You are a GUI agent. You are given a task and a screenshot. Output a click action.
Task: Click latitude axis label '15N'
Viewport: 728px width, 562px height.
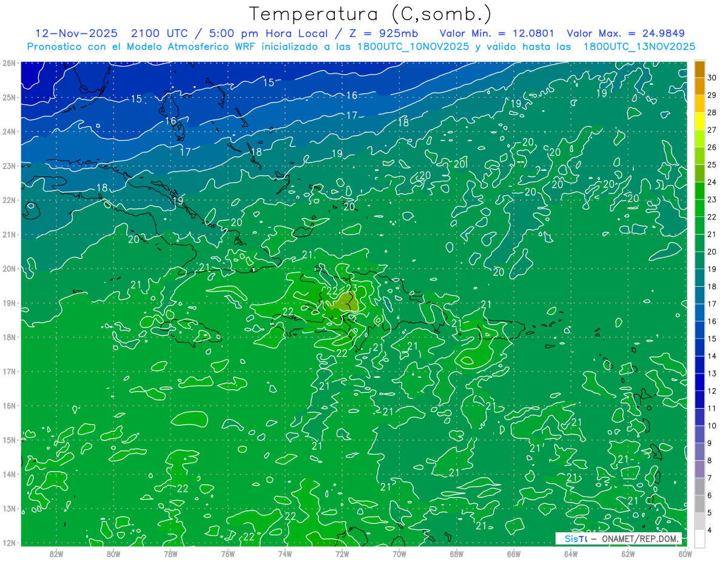(x=8, y=440)
